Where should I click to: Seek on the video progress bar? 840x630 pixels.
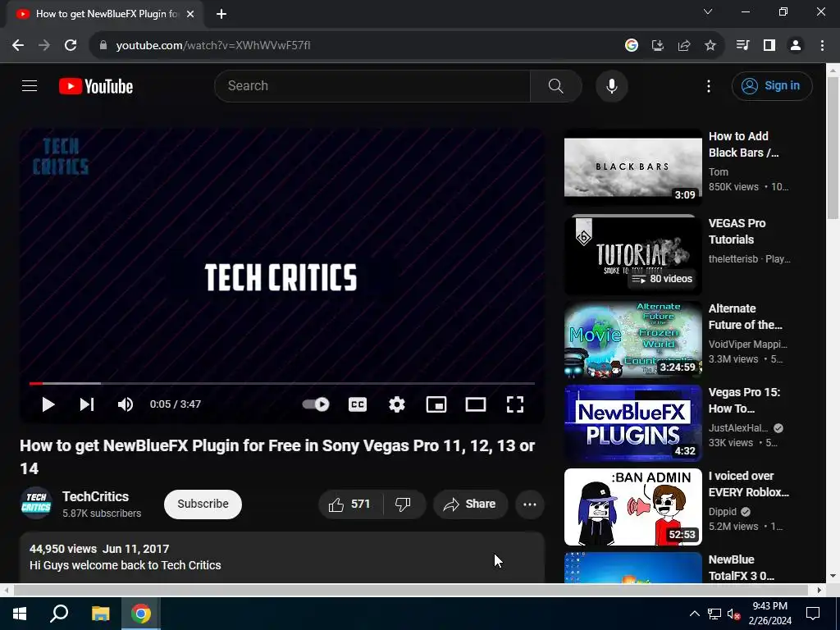pyautogui.click(x=282, y=384)
